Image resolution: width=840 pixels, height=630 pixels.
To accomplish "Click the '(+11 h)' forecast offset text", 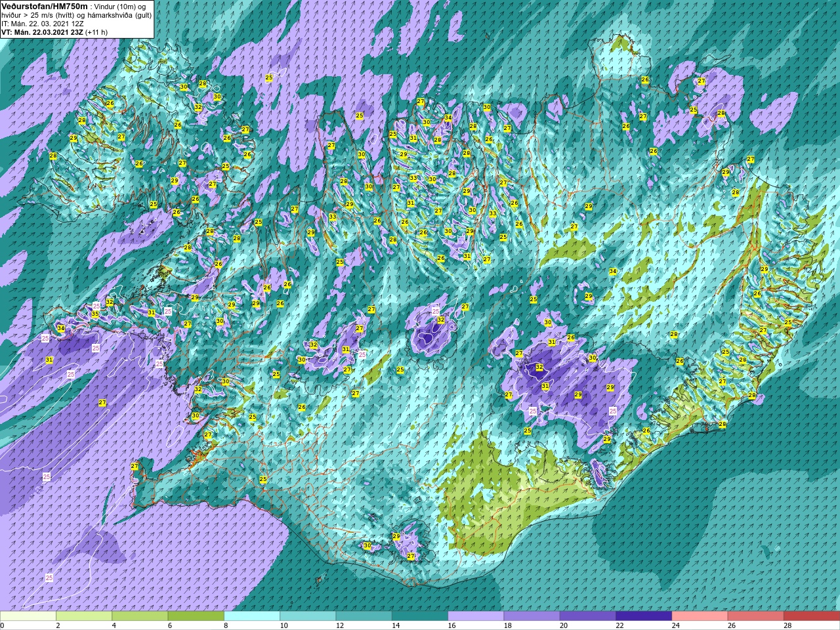I will click(x=96, y=33).
